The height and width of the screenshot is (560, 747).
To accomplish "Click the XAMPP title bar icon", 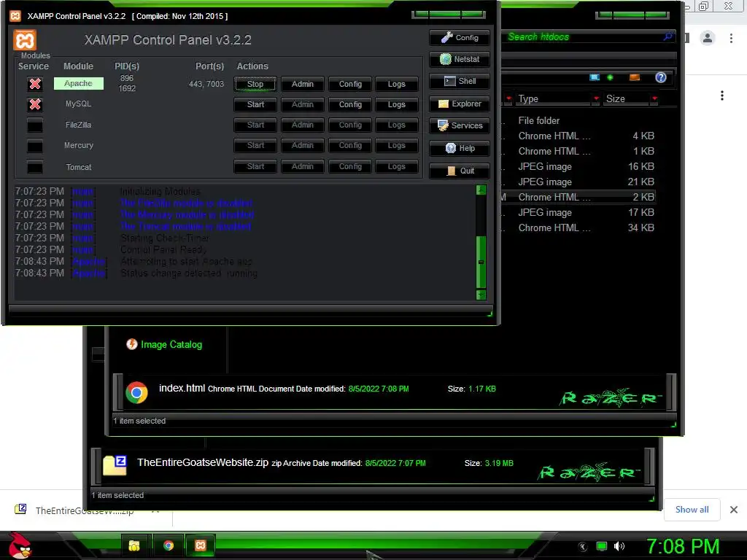I will (x=15, y=16).
